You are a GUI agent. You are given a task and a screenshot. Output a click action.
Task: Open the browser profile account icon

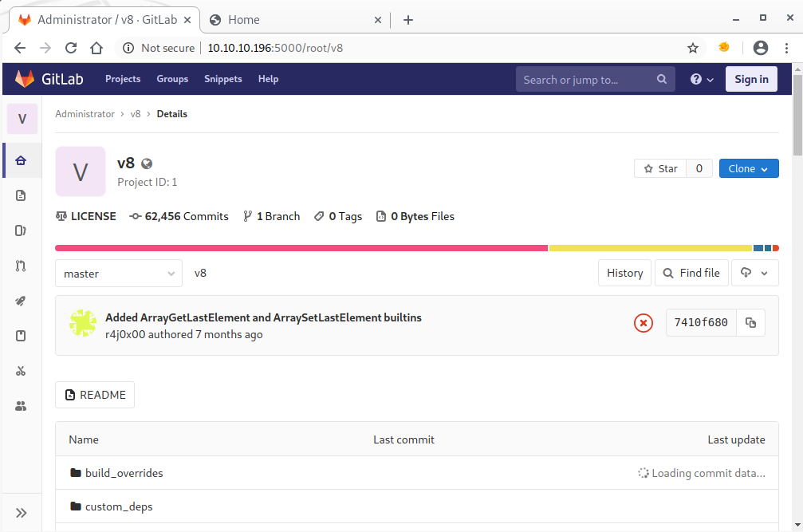761,48
